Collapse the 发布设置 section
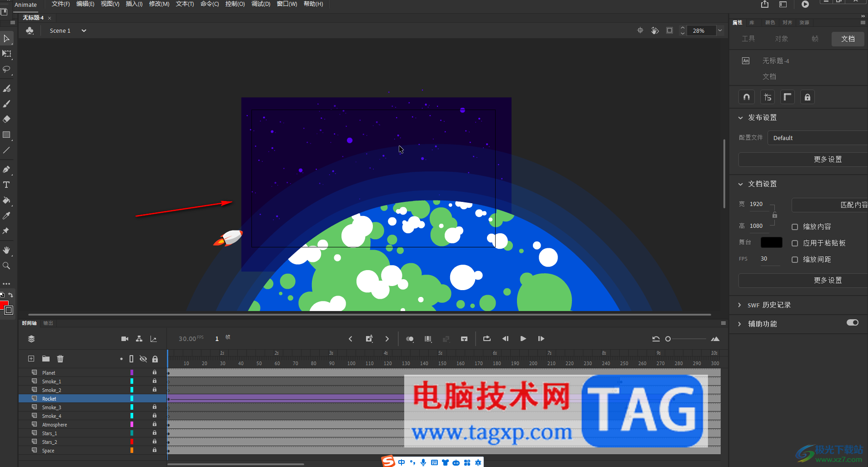Viewport: 868px width, 467px height. [740, 118]
